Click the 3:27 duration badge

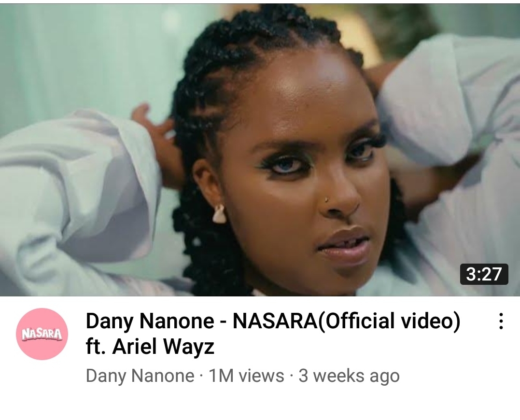(484, 274)
